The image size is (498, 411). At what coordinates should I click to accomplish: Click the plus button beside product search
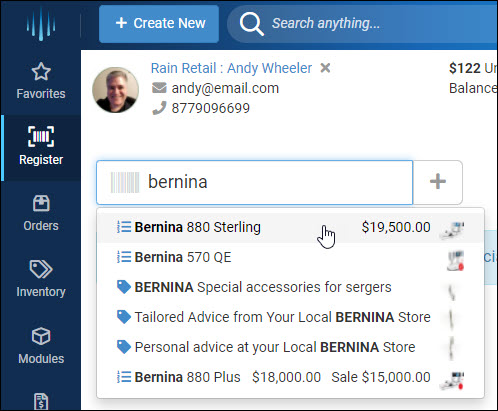[438, 182]
